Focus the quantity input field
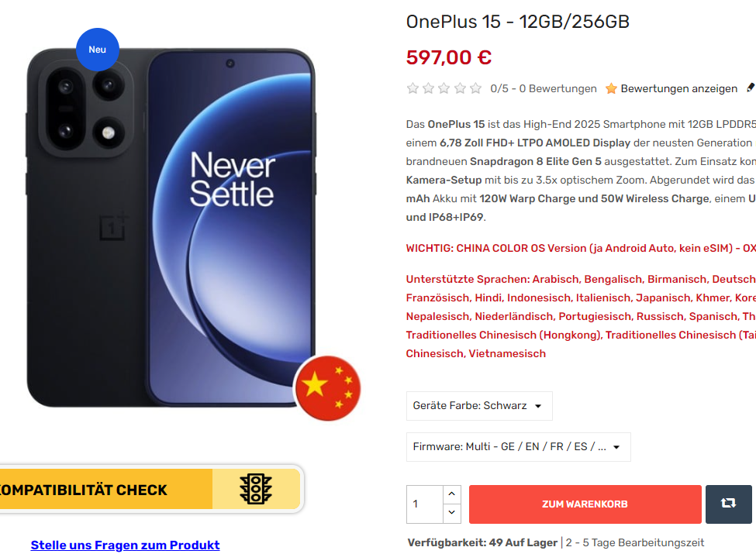 pyautogui.click(x=424, y=504)
